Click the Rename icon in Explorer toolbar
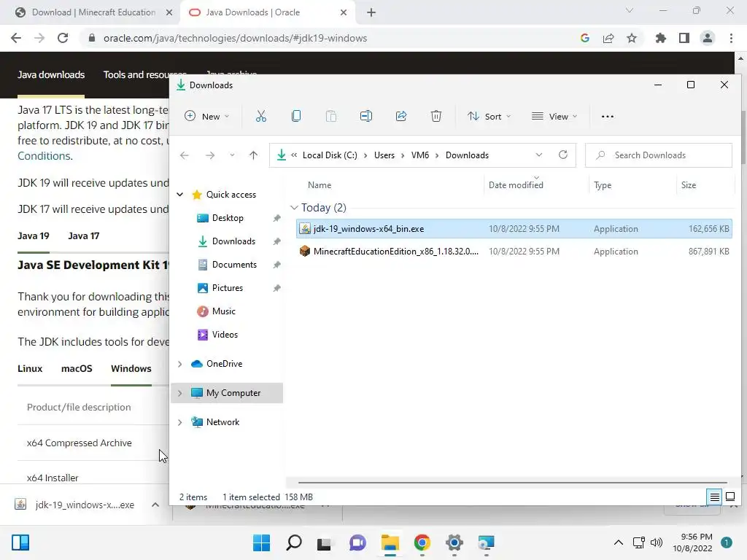The width and height of the screenshot is (747, 560). click(366, 116)
